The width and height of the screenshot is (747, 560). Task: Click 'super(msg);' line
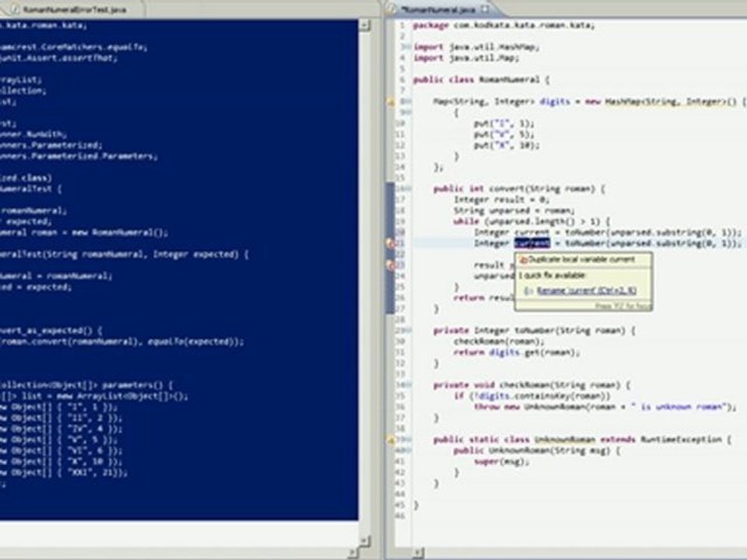tap(502, 462)
